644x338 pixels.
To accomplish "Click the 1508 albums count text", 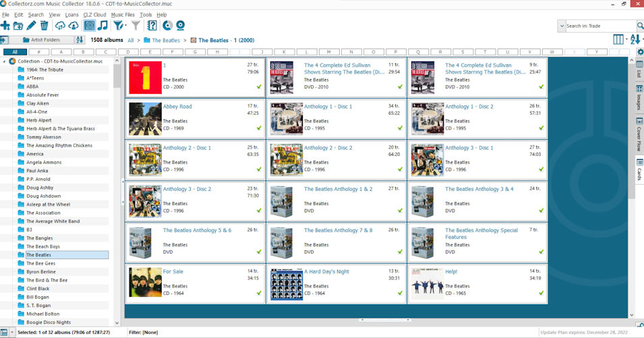I will [x=107, y=40].
